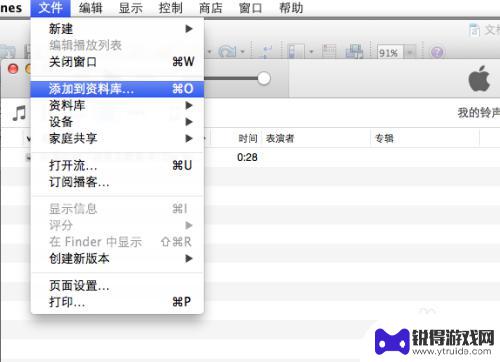
Task: Open the 编辑 menu in menu bar
Action: (91, 8)
